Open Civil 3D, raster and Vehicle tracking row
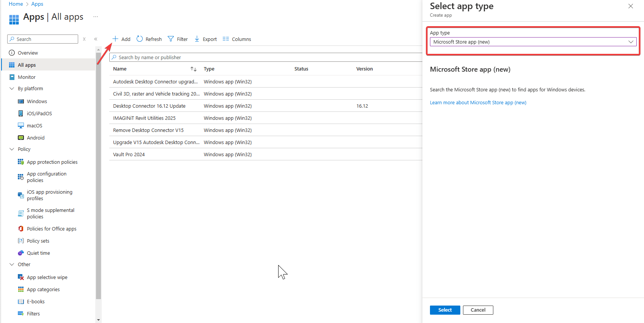 pyautogui.click(x=266, y=94)
